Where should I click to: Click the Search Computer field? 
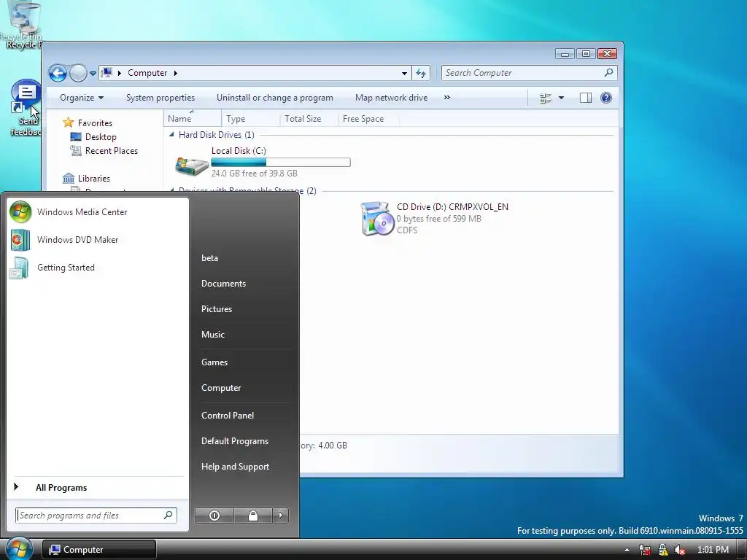coord(529,73)
